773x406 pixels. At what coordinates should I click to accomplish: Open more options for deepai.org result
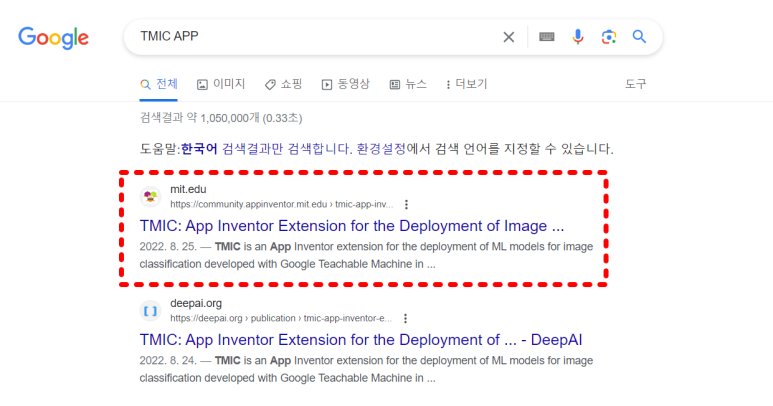405,318
